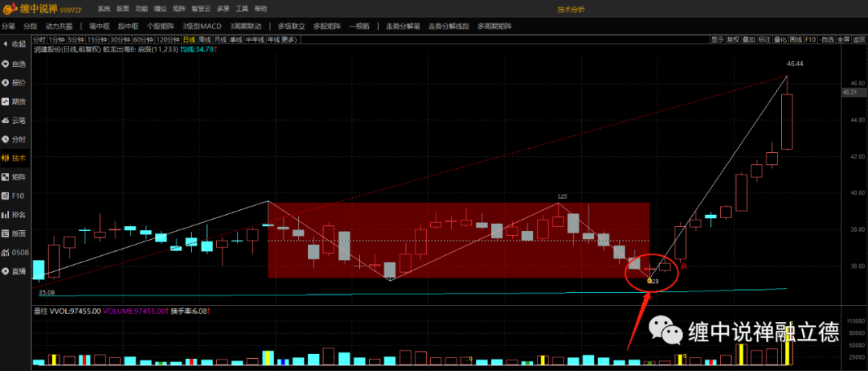Open the 缠论 menu

tap(160, 10)
